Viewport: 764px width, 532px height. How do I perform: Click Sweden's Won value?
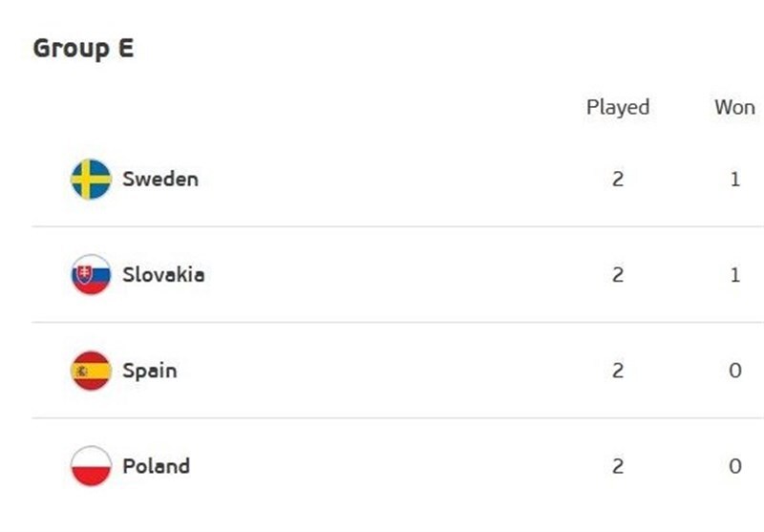click(x=735, y=180)
